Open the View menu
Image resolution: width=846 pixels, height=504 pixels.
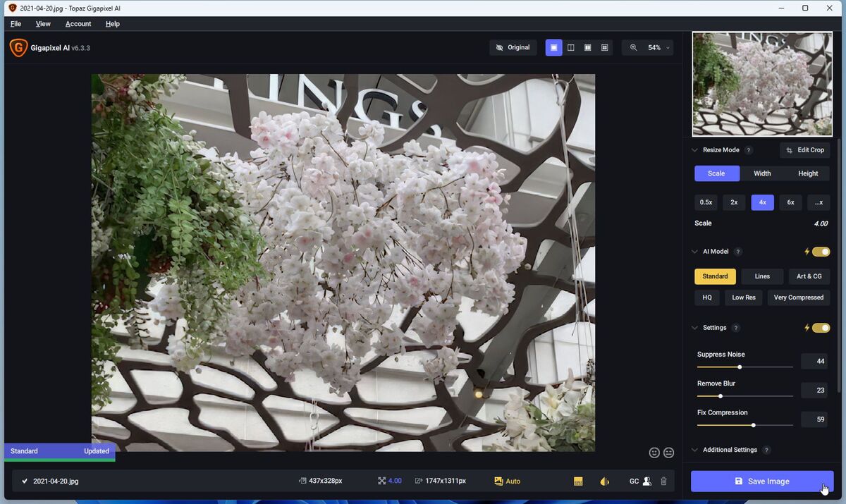[x=43, y=24]
